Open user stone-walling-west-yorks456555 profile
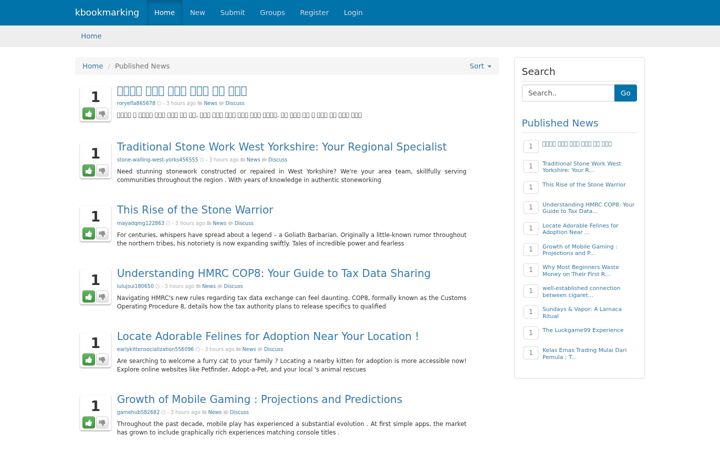The width and height of the screenshot is (720, 450). click(x=157, y=160)
